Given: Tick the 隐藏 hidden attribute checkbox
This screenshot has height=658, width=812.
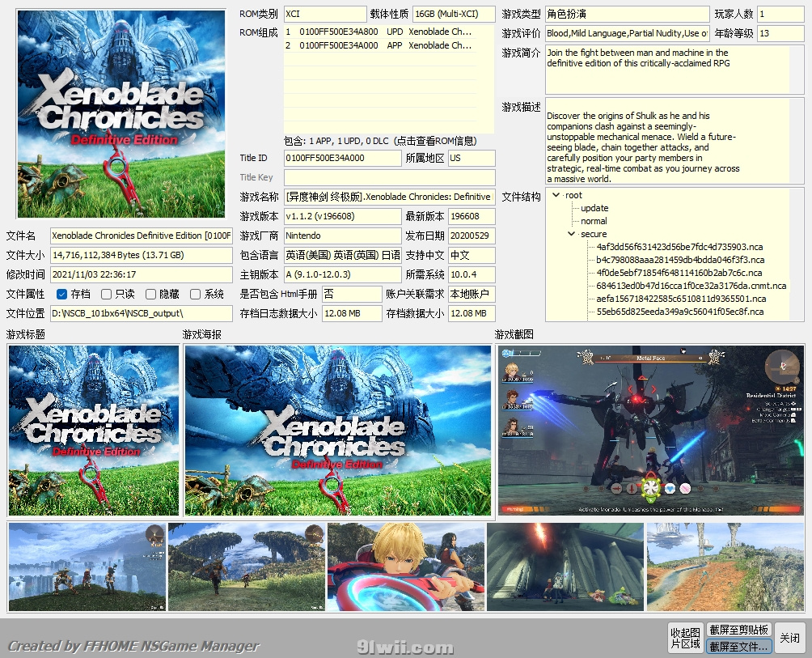Looking at the screenshot, I should 150,294.
